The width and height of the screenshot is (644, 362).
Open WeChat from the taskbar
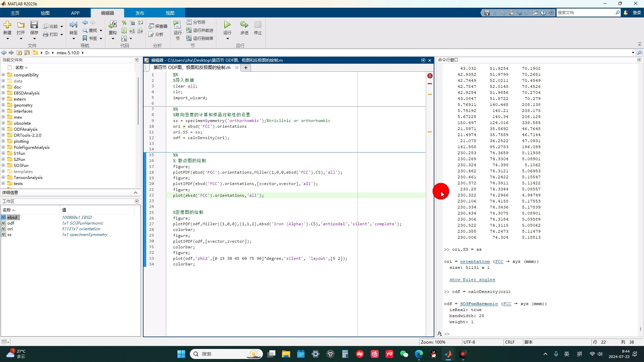point(404,354)
